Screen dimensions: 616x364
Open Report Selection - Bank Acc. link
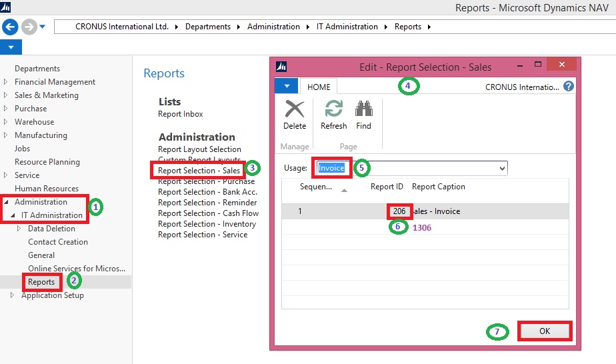click(x=207, y=192)
